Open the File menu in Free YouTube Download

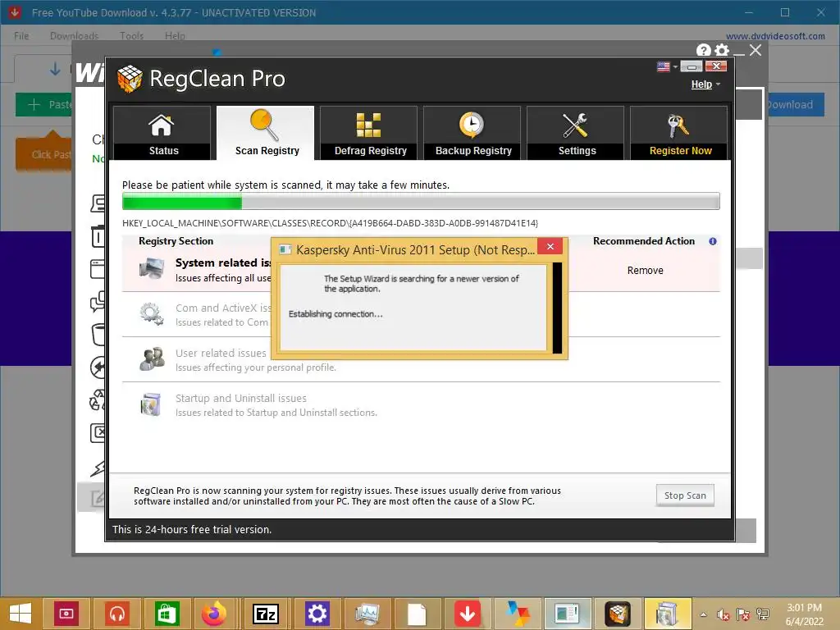coord(21,36)
